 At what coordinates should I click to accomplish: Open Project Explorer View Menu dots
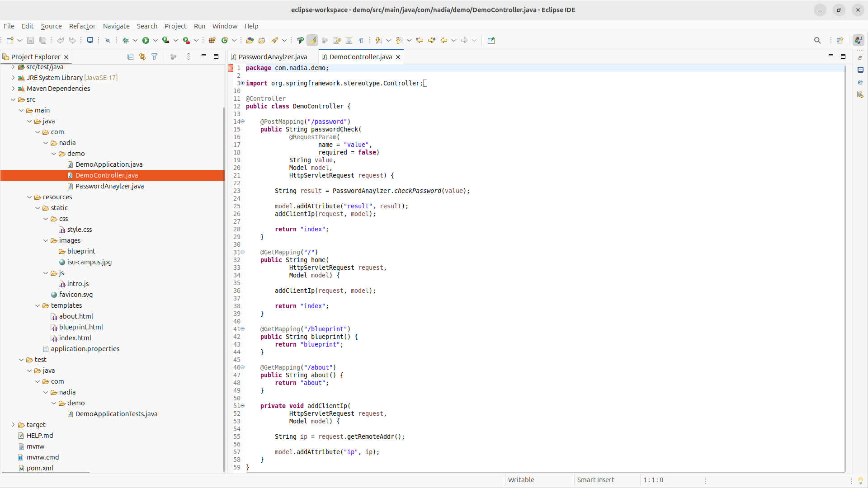coord(189,56)
